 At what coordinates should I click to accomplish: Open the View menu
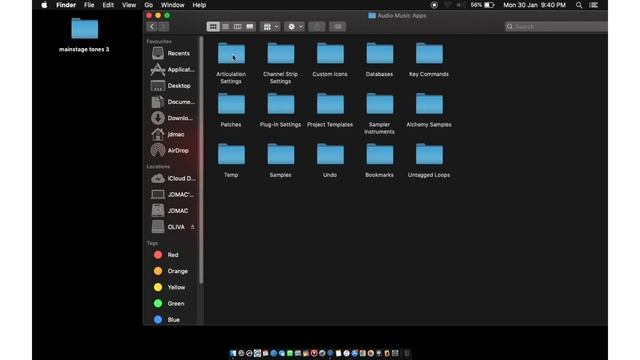129,5
